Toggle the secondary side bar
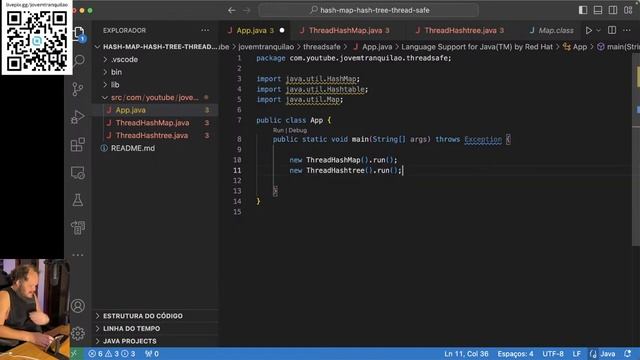Viewport: 640px width, 360px height. (x=613, y=10)
